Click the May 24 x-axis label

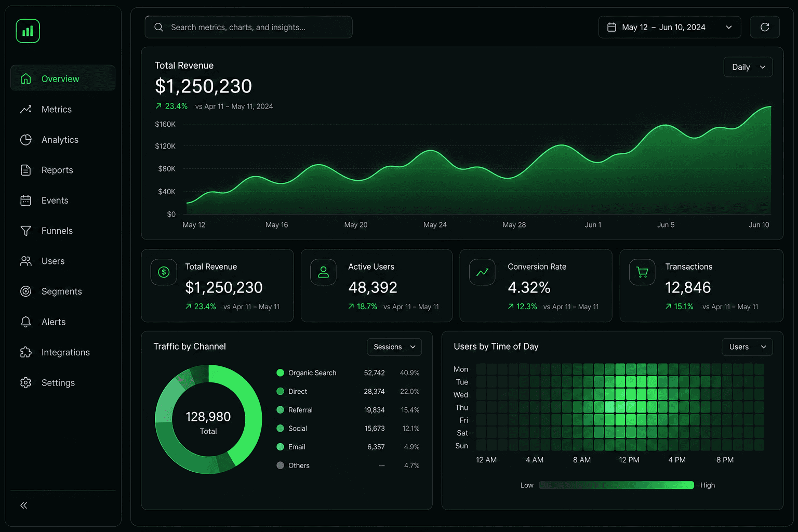pyautogui.click(x=435, y=225)
